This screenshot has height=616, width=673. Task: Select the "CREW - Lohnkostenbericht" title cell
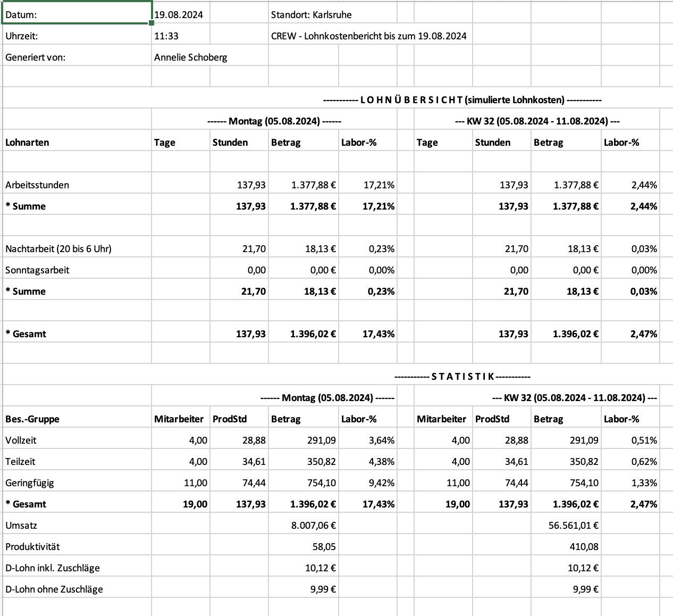[368, 36]
